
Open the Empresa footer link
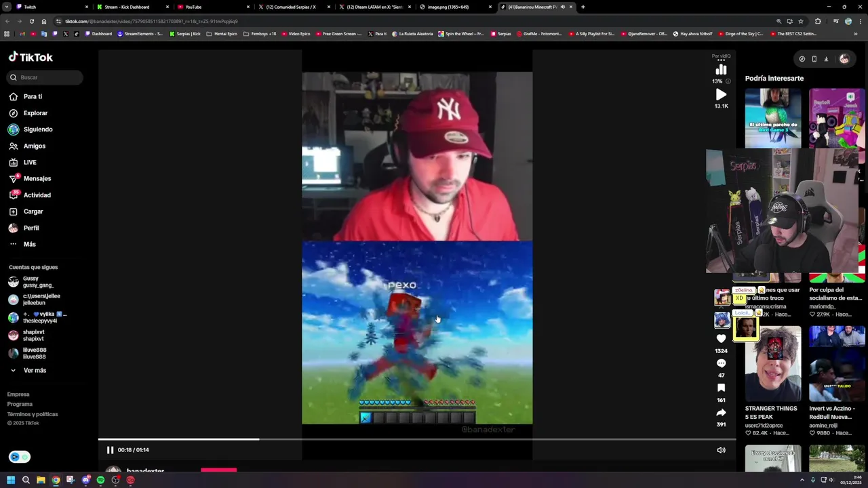18,394
